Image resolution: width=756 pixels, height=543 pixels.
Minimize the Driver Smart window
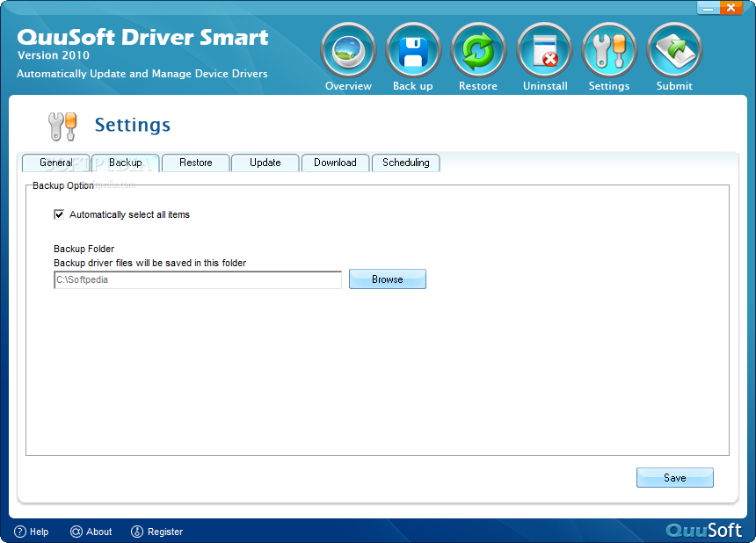tap(709, 8)
